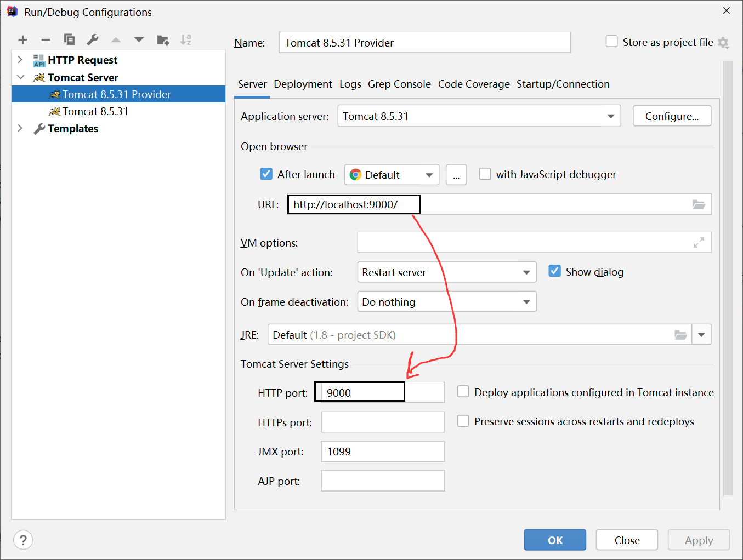Click the AJP port field
The width and height of the screenshot is (743, 560).
pyautogui.click(x=383, y=481)
